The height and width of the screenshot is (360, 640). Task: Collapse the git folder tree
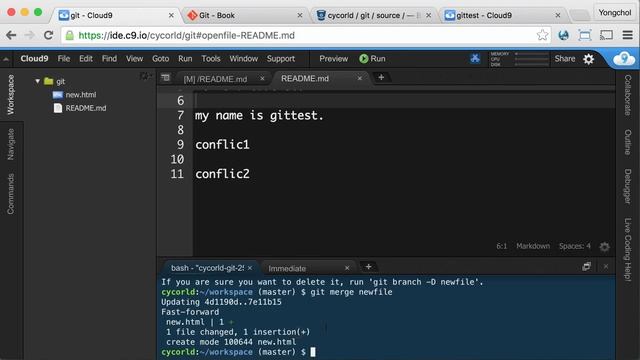(x=38, y=81)
